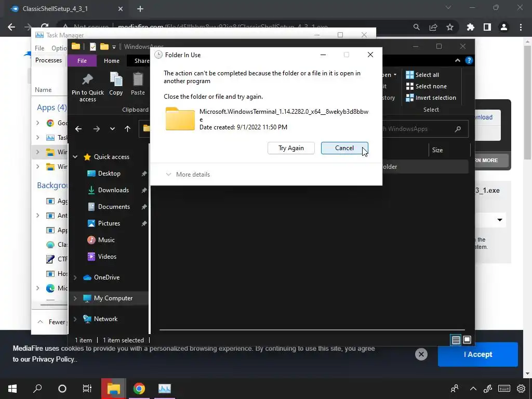Select OneDrive in navigation pane
The height and width of the screenshot is (399, 532).
107,277
